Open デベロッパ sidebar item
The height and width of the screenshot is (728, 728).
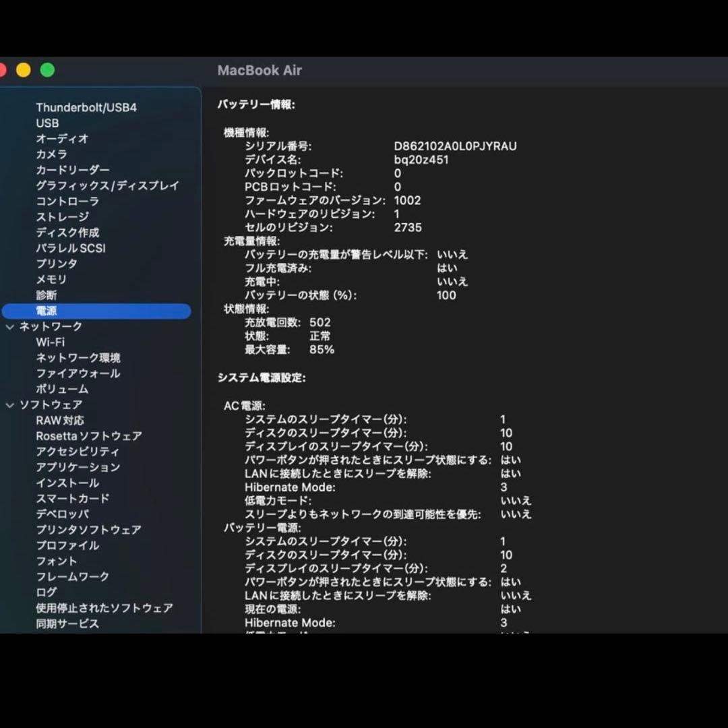(x=63, y=514)
